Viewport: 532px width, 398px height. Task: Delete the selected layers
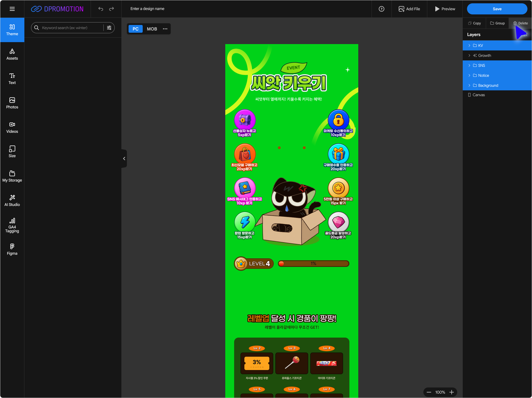pyautogui.click(x=520, y=23)
